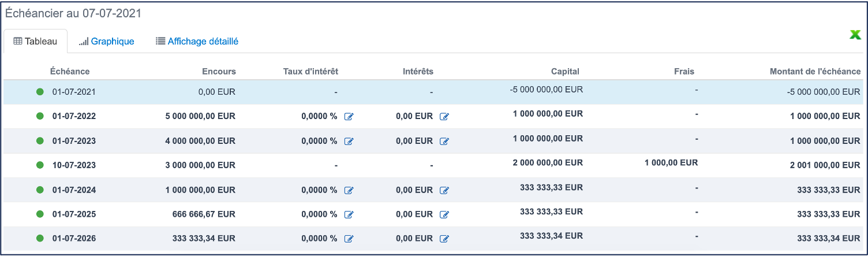The image size is (868, 256).
Task: Edit interest amount for 01-07-2025
Action: click(x=444, y=214)
